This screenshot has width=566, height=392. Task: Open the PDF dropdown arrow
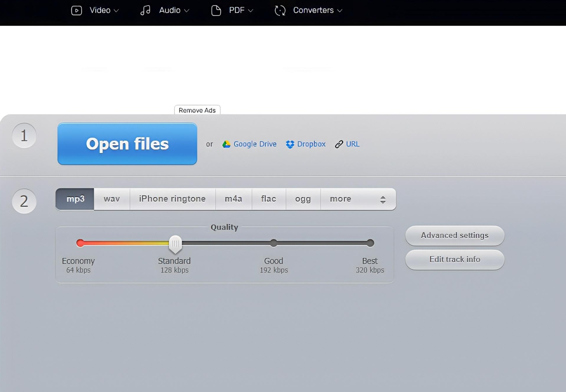250,11
